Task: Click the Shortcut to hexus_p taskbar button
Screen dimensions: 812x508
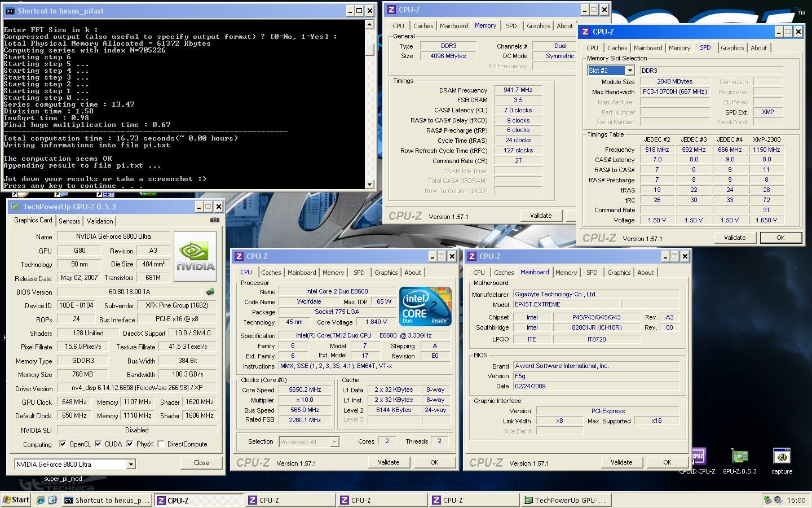Action: click(x=107, y=500)
